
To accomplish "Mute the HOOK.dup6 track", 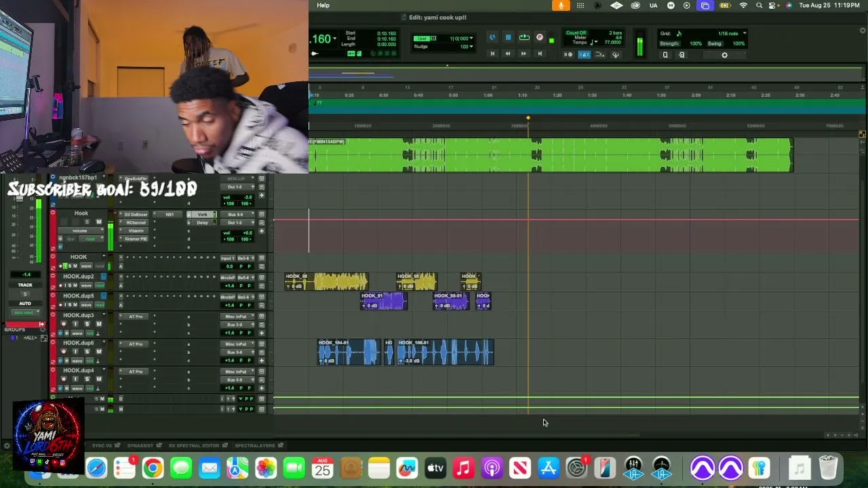I will 98,352.
